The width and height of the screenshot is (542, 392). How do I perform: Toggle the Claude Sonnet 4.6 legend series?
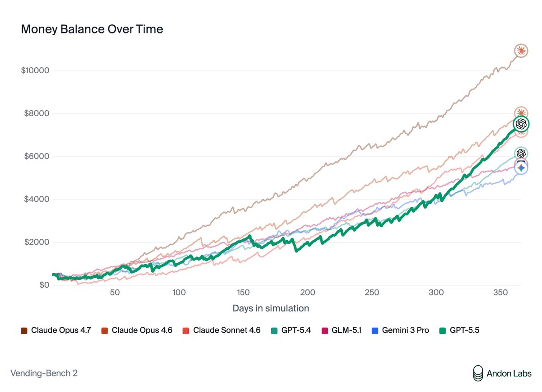click(226, 330)
